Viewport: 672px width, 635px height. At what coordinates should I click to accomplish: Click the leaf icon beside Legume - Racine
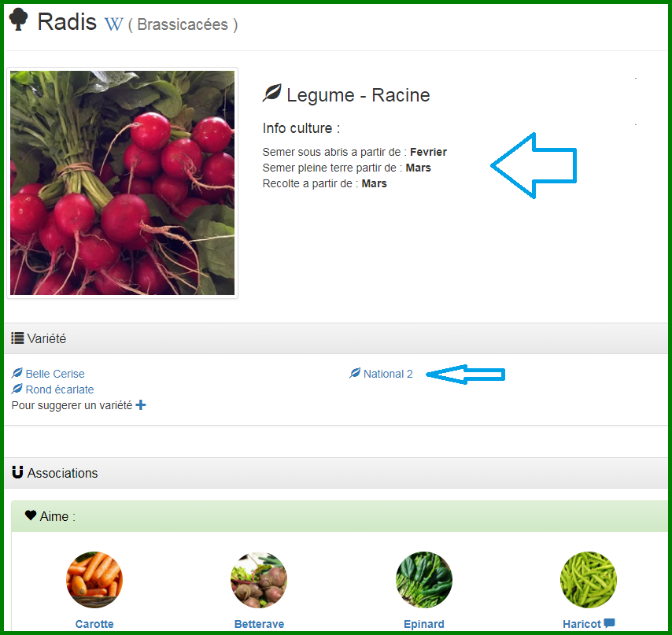pyautogui.click(x=271, y=93)
